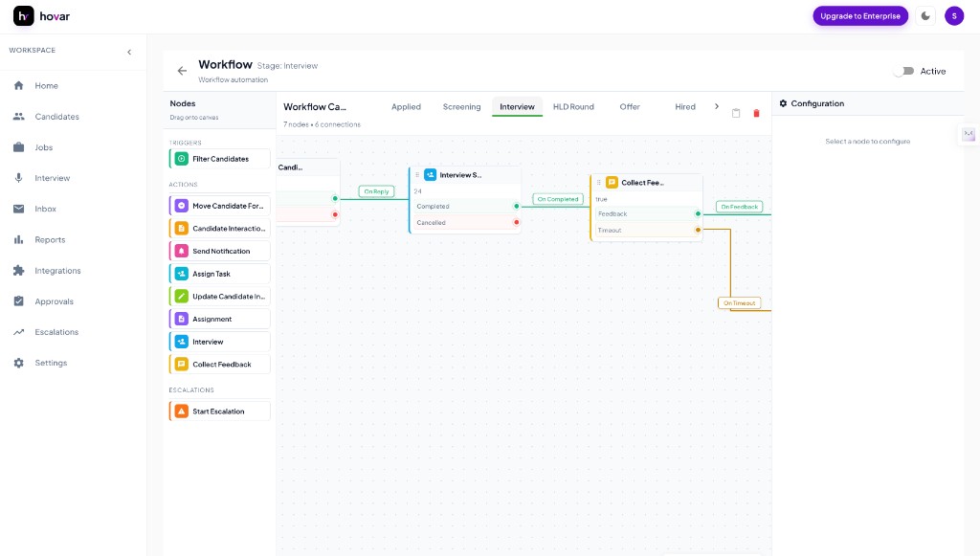Click the On Completed connection label
Image resolution: width=980 pixels, height=556 pixels.
(558, 199)
